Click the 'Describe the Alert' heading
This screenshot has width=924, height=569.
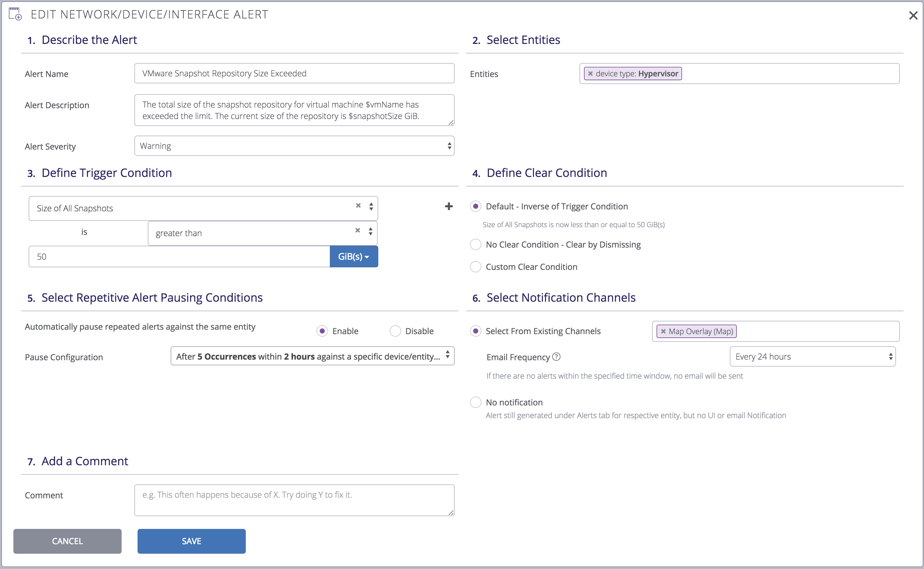(x=89, y=40)
